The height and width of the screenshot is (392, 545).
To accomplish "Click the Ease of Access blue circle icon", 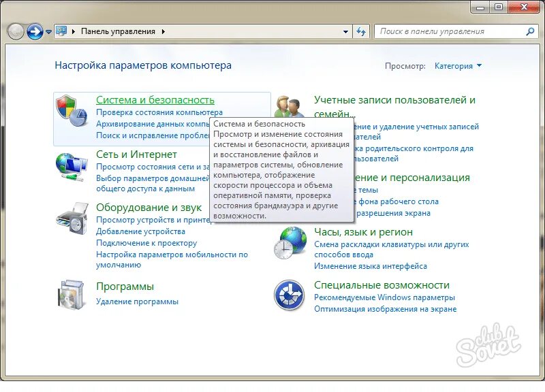I will (x=289, y=295).
